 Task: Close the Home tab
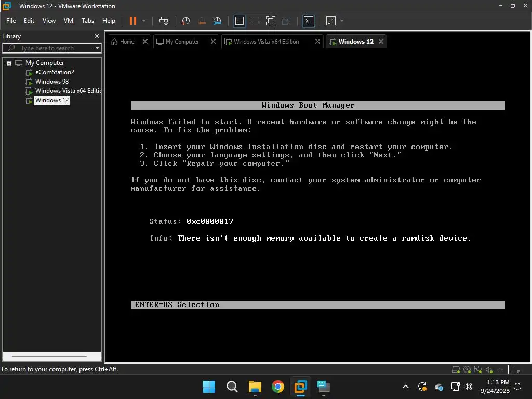pos(145,42)
